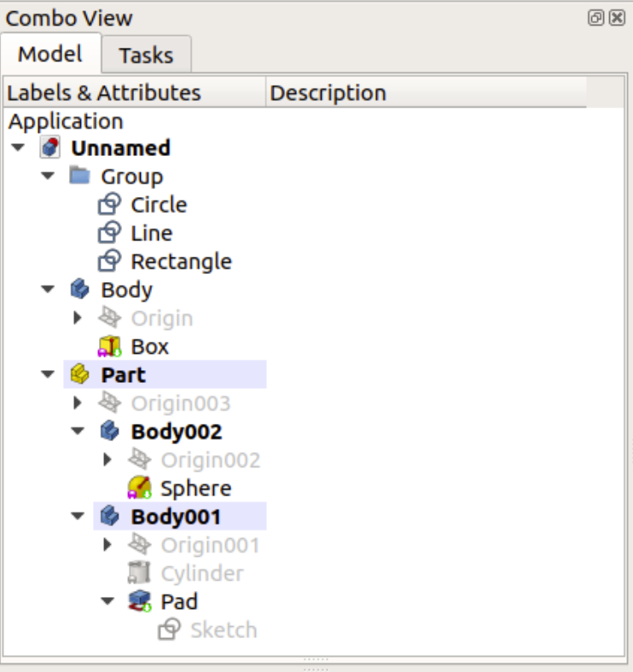The width and height of the screenshot is (633, 672).
Task: Select the Unnamed document label
Action: 121,148
